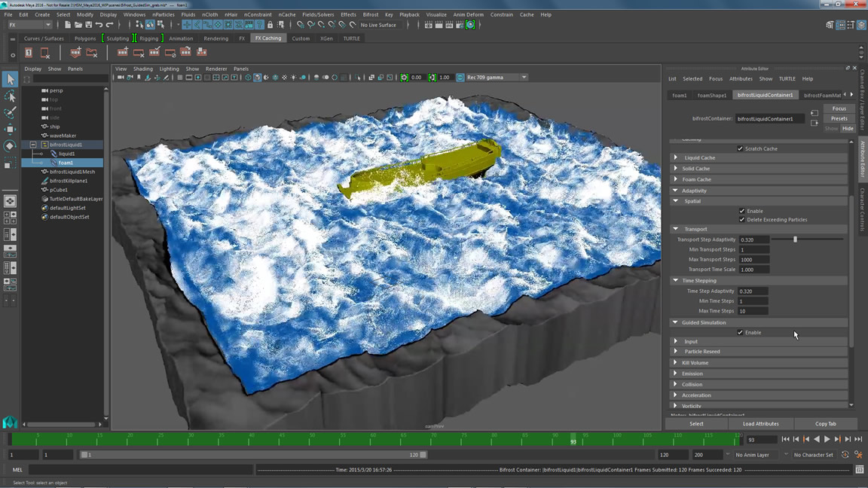
Task: Open the Bifrost menu
Action: [x=370, y=14]
